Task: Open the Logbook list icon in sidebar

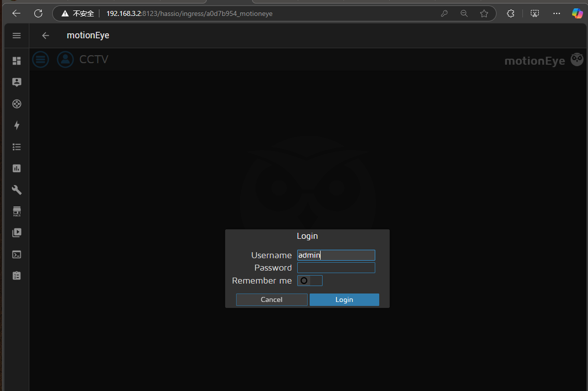Action: click(x=17, y=147)
